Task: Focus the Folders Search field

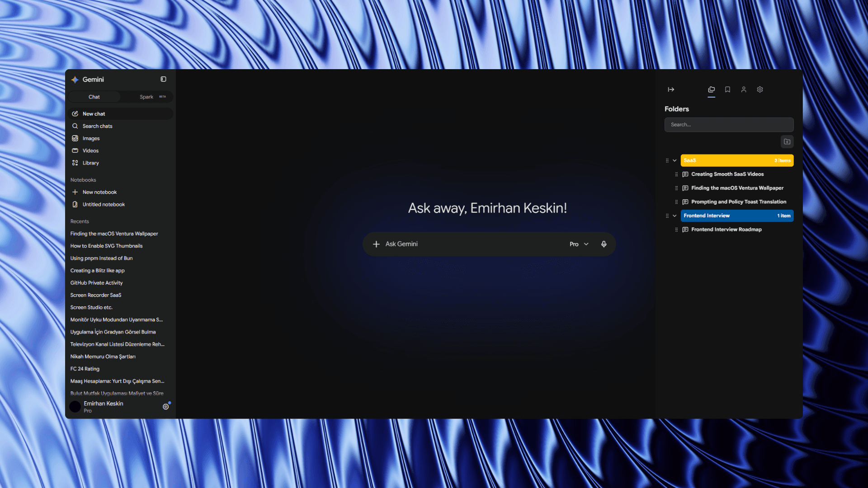Action: click(x=729, y=125)
